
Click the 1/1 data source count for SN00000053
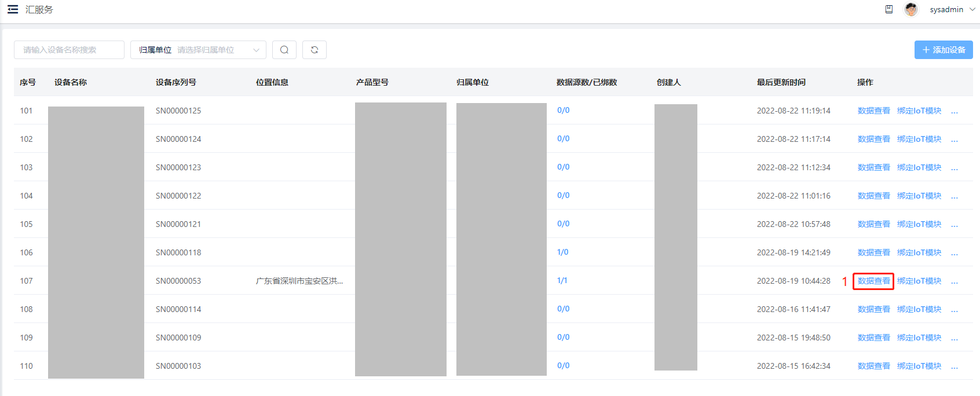tap(562, 280)
